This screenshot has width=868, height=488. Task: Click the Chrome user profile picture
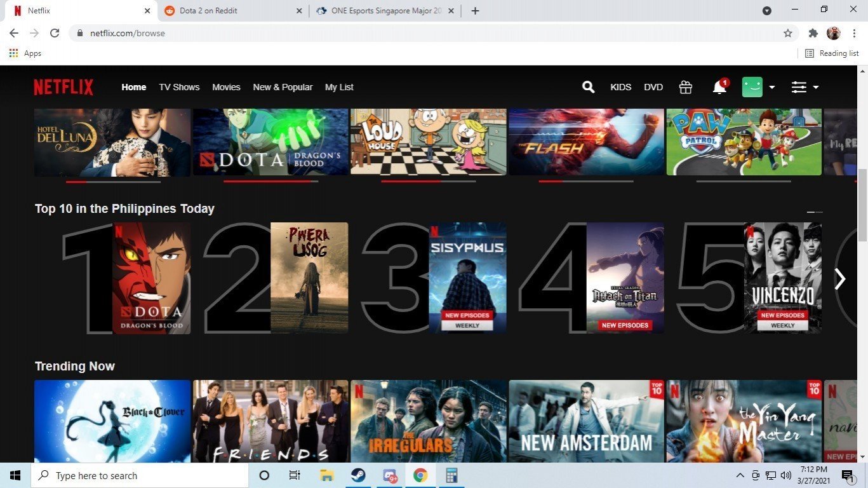pos(834,33)
